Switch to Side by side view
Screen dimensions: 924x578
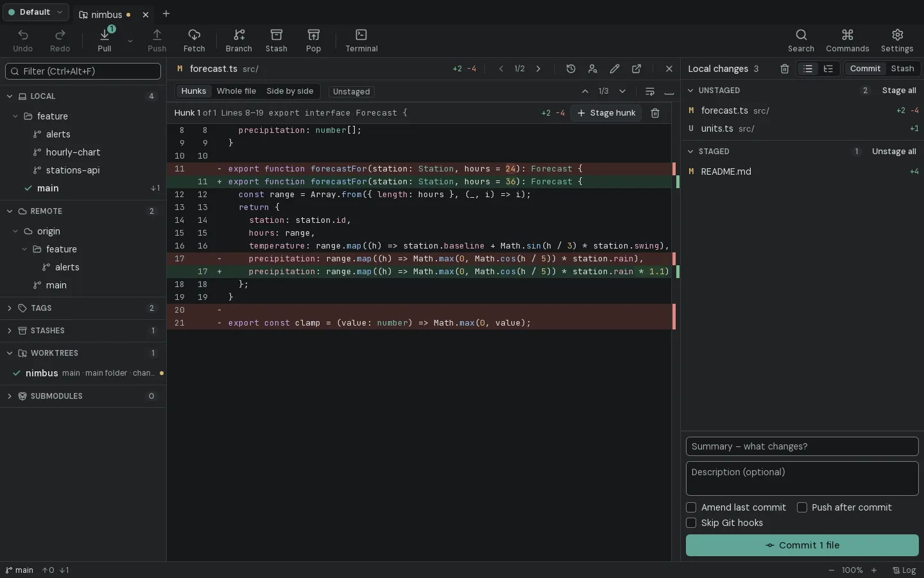click(x=290, y=91)
